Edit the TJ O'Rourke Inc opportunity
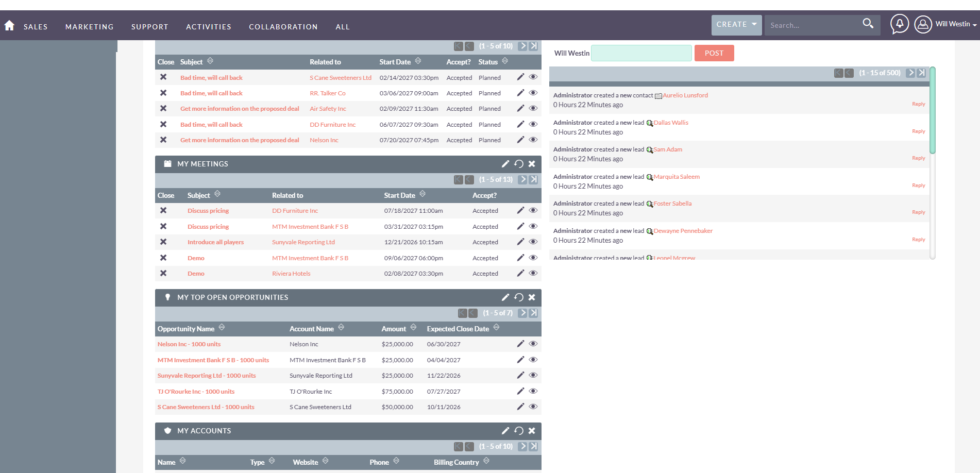The height and width of the screenshot is (473, 980). tap(520, 391)
